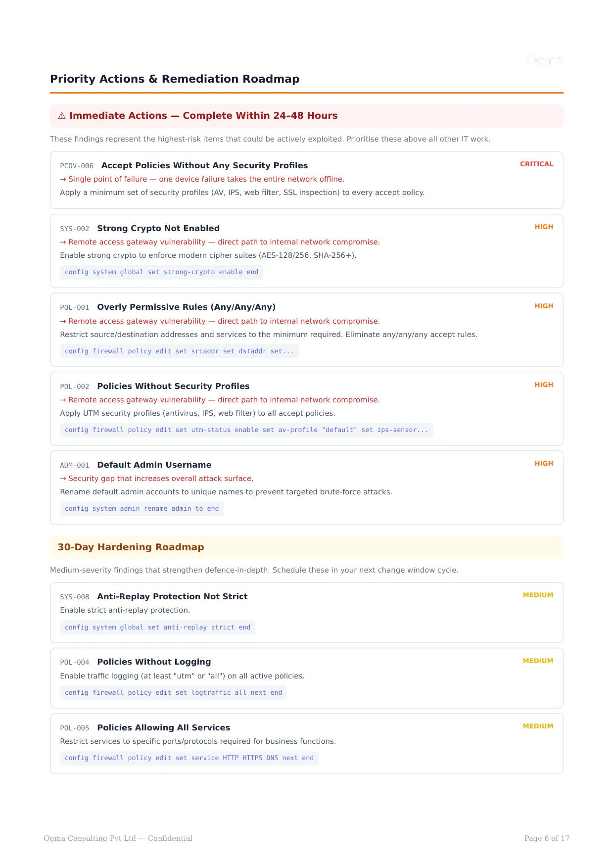Click the MEDIUM badge on Anti-Replay finding
This screenshot has height=868, width=614.
pos(538,595)
